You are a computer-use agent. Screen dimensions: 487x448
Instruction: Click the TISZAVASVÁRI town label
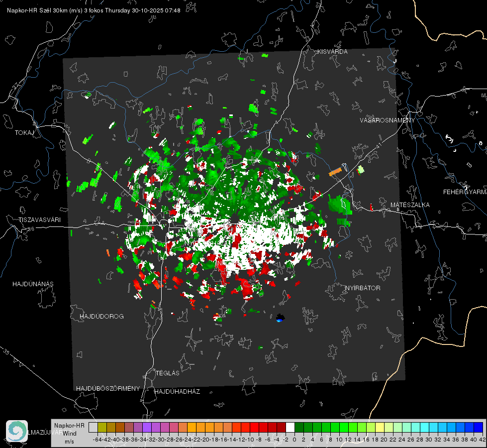[x=39, y=220]
